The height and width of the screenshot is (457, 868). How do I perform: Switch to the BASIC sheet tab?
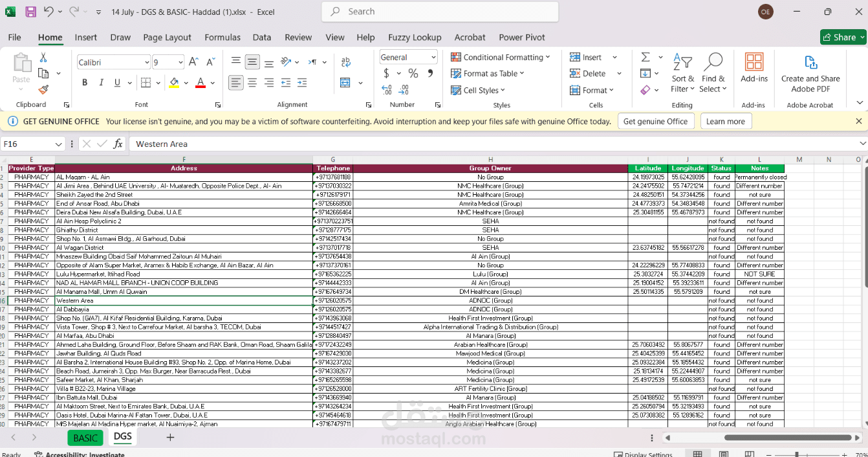click(x=85, y=438)
